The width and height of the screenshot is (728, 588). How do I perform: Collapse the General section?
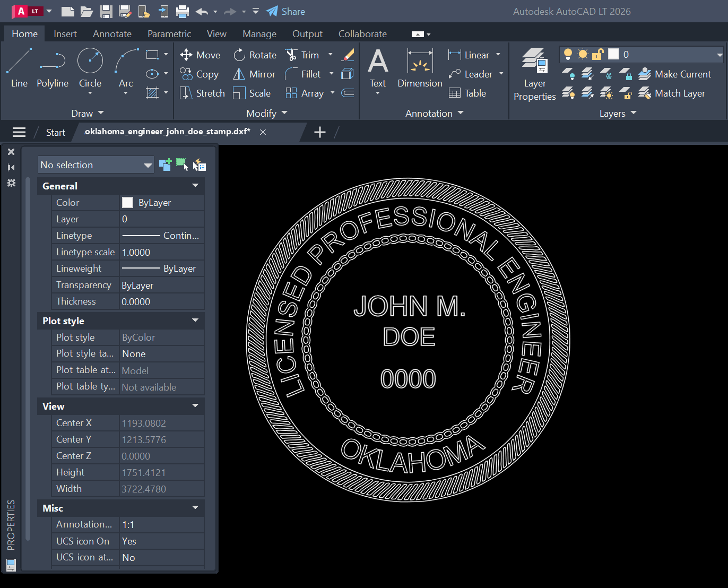(195, 186)
